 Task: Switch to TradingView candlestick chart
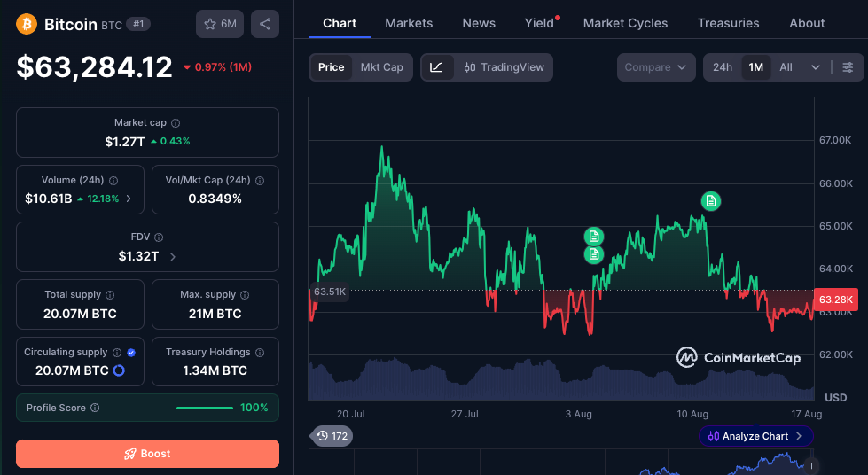504,67
